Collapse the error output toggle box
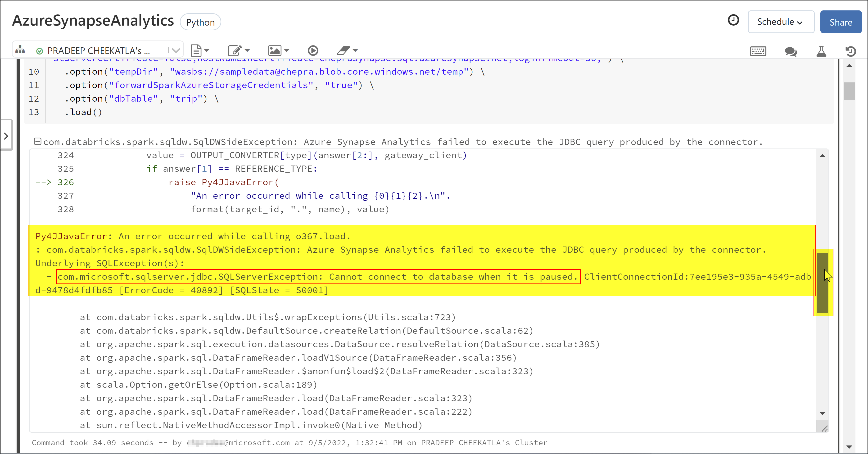The width and height of the screenshot is (868, 454). coord(37,141)
